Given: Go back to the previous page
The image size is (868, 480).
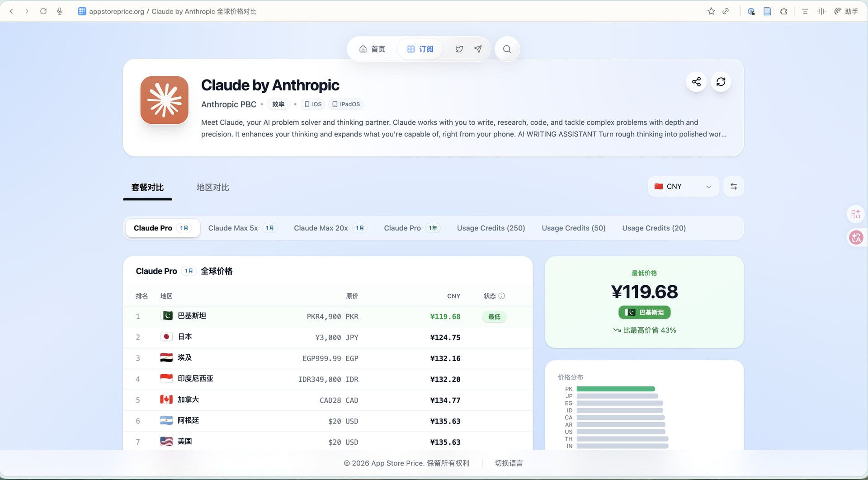Looking at the screenshot, I should 12,11.
